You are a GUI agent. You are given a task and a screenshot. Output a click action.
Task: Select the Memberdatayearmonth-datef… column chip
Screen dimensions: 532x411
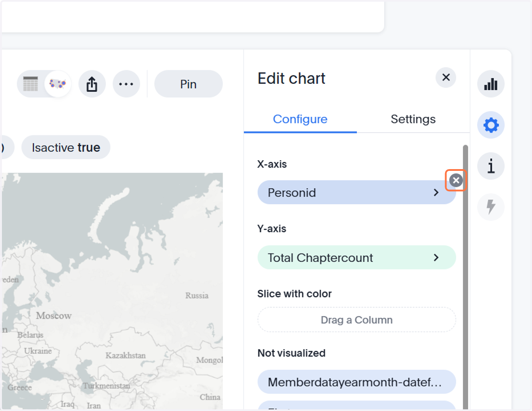tap(356, 382)
